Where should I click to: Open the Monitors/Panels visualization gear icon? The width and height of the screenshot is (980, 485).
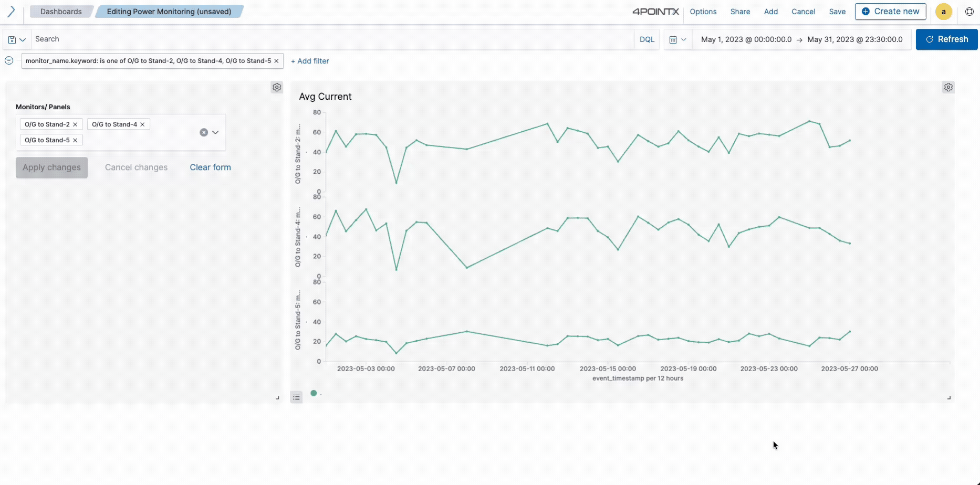click(x=277, y=87)
